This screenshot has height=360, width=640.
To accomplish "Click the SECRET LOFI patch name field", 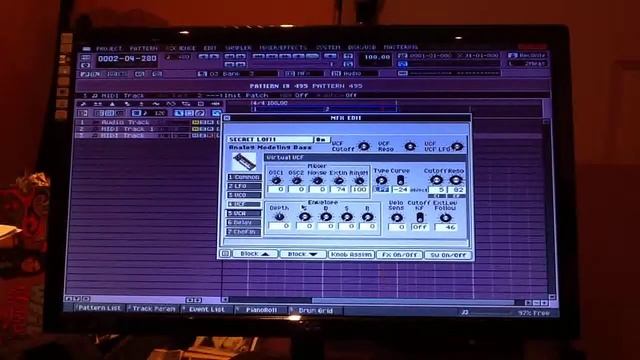I will [x=270, y=140].
